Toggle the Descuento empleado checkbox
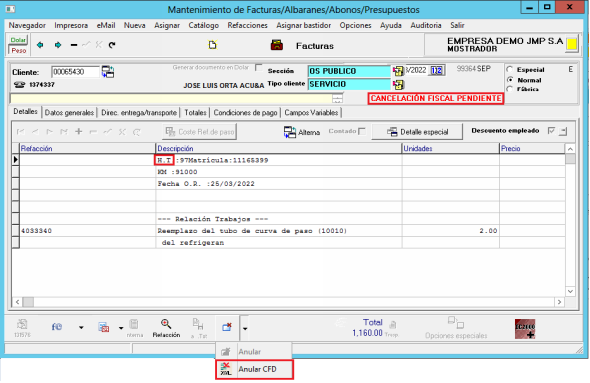Screen dimensions: 590x383 coord(551,131)
